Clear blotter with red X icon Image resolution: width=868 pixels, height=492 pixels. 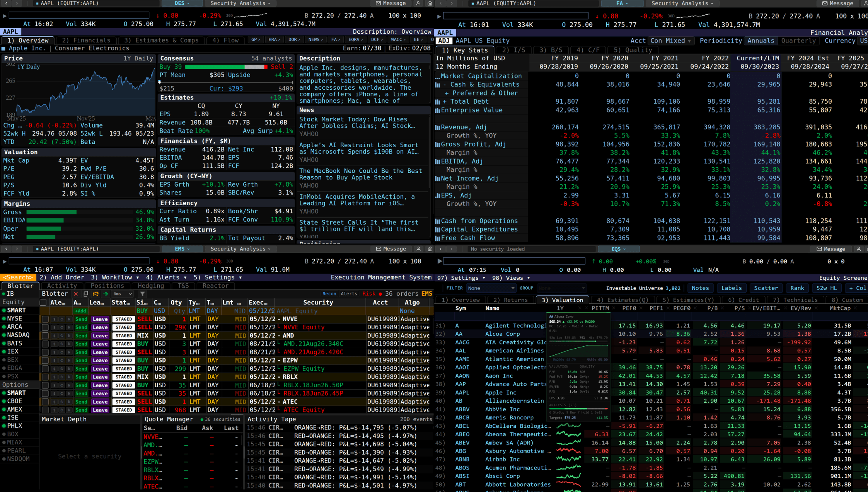[x=76, y=294]
